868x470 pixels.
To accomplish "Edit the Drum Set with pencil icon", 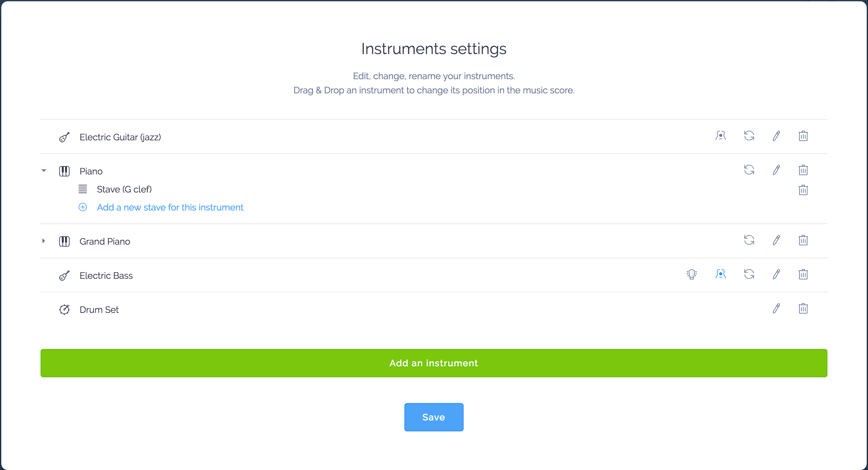I will (776, 309).
